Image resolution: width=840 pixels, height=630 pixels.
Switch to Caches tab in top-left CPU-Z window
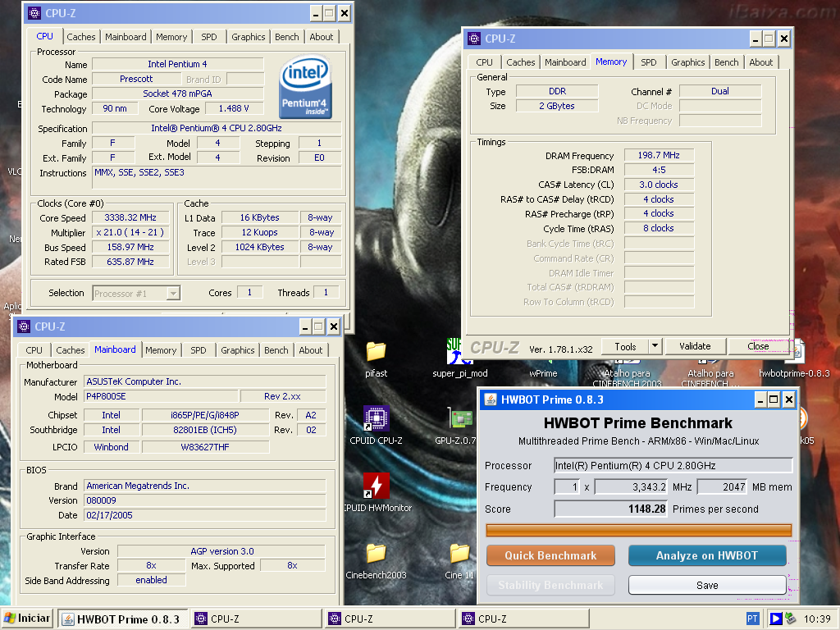point(81,37)
